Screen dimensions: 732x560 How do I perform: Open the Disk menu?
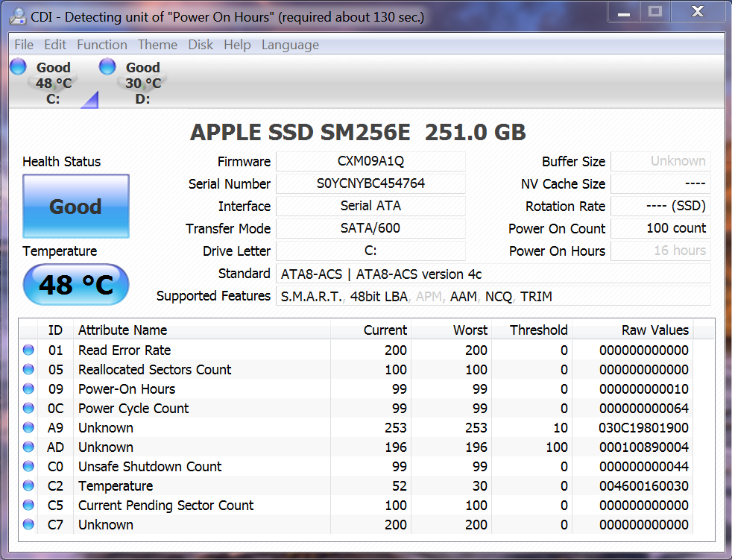(x=201, y=45)
